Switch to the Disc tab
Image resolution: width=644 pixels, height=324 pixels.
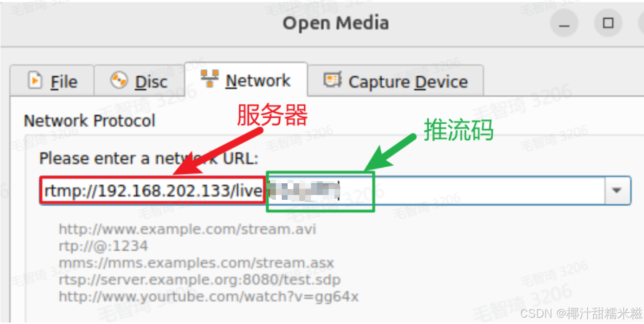(x=139, y=81)
